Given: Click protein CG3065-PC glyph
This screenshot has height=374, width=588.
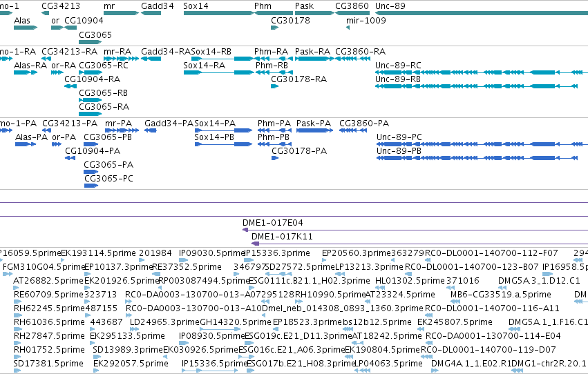Looking at the screenshot, I should [x=91, y=186].
